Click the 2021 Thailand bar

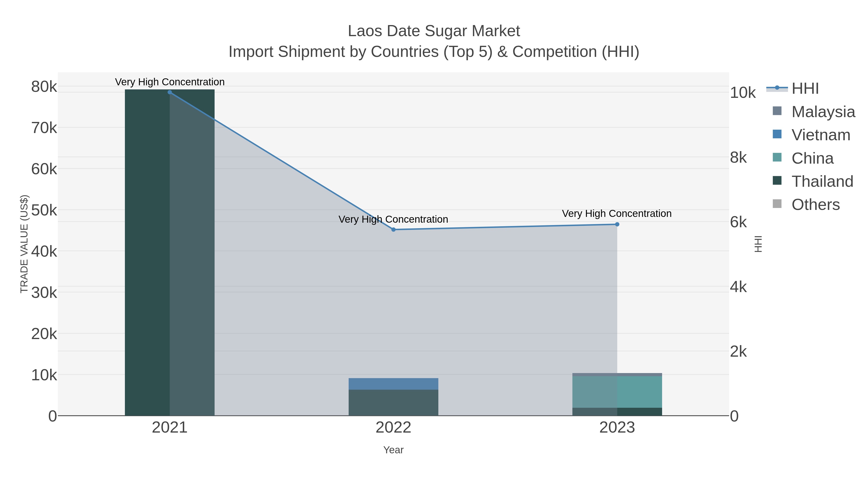[x=170, y=252]
